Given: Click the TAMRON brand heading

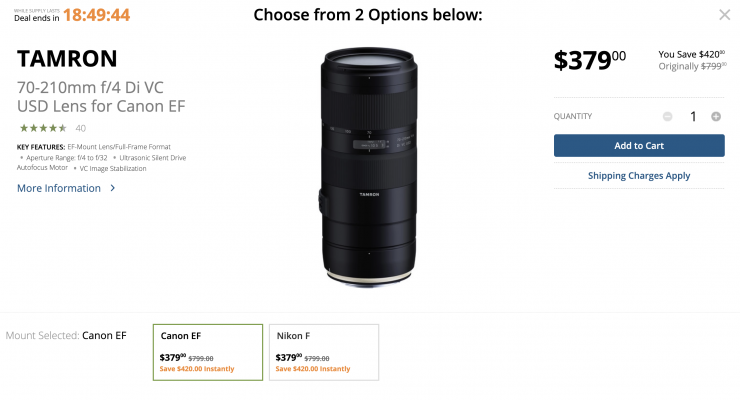Looking at the screenshot, I should tap(67, 58).
